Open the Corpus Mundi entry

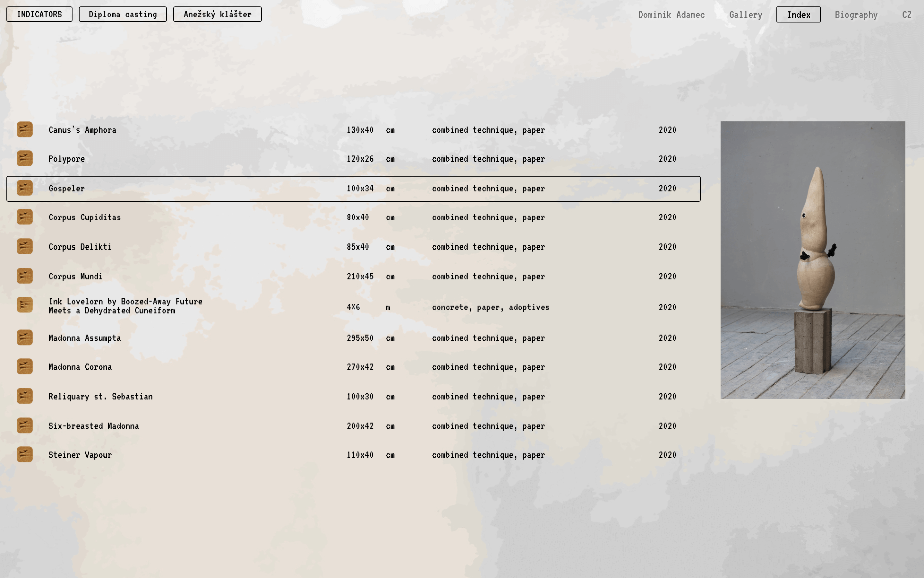tap(76, 276)
